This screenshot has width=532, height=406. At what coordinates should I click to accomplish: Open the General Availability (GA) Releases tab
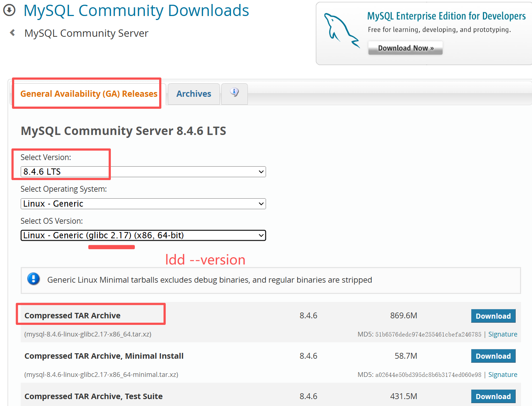(89, 94)
